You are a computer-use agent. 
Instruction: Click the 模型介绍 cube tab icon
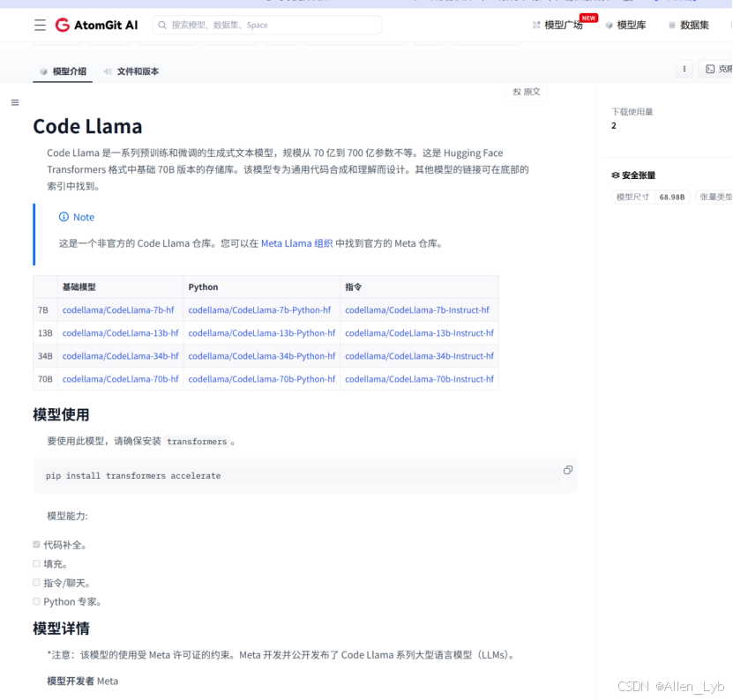(x=43, y=71)
